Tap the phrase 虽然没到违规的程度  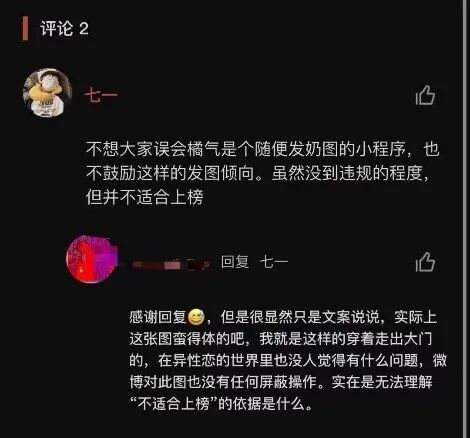(x=347, y=173)
